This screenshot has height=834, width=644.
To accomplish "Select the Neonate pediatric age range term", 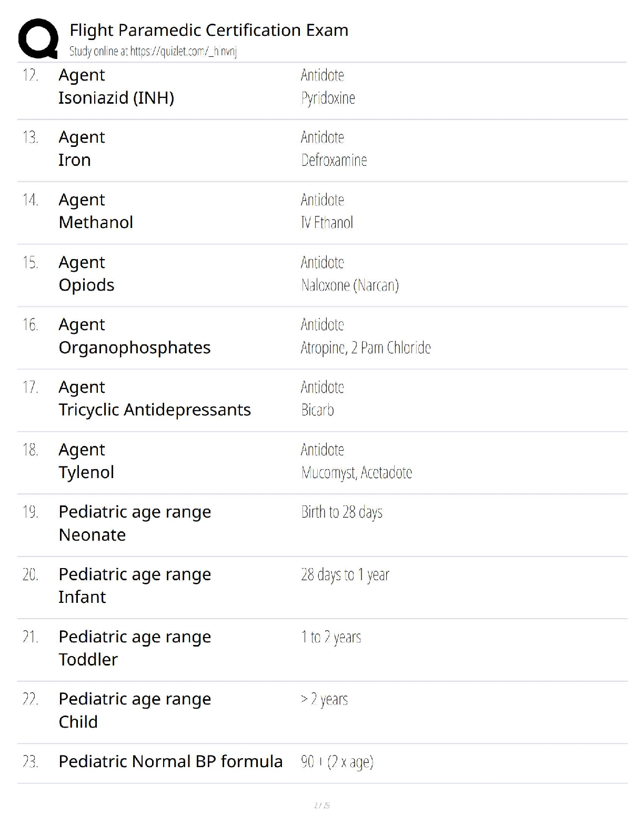I will 92,535.
